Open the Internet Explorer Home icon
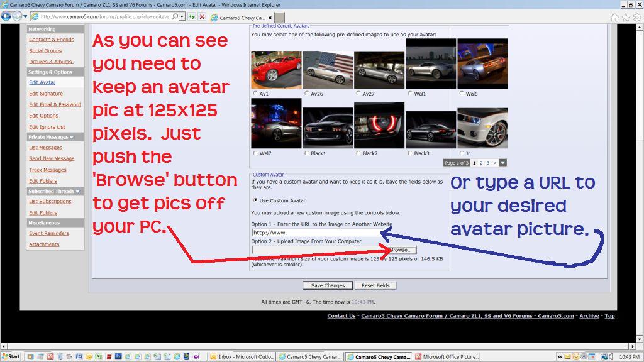 (615, 17)
